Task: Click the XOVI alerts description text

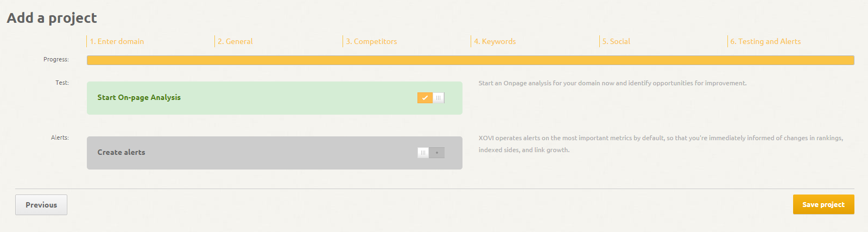Action: [x=661, y=144]
